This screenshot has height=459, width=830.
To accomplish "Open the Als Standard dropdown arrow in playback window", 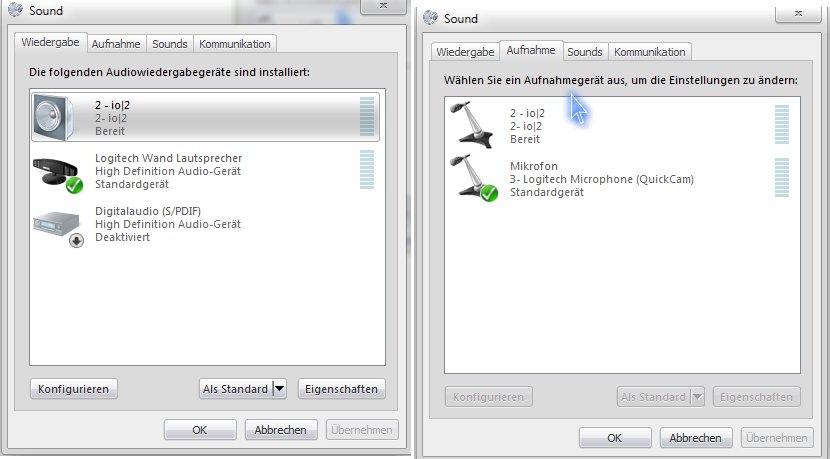I will 279,389.
